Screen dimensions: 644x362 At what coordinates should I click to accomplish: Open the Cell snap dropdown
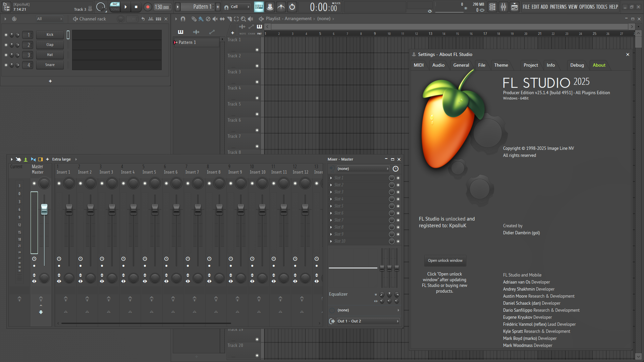240,7
